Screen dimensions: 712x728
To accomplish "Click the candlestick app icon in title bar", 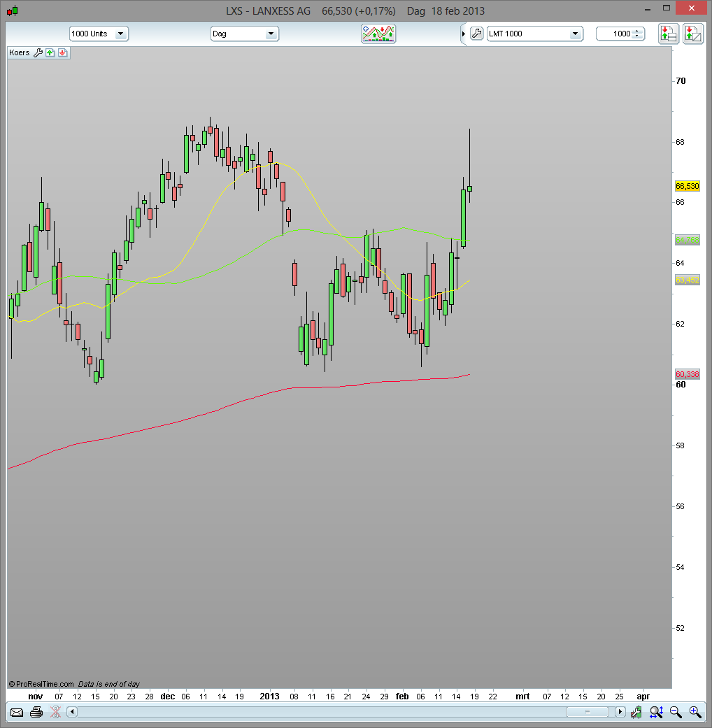I will pyautogui.click(x=13, y=10).
